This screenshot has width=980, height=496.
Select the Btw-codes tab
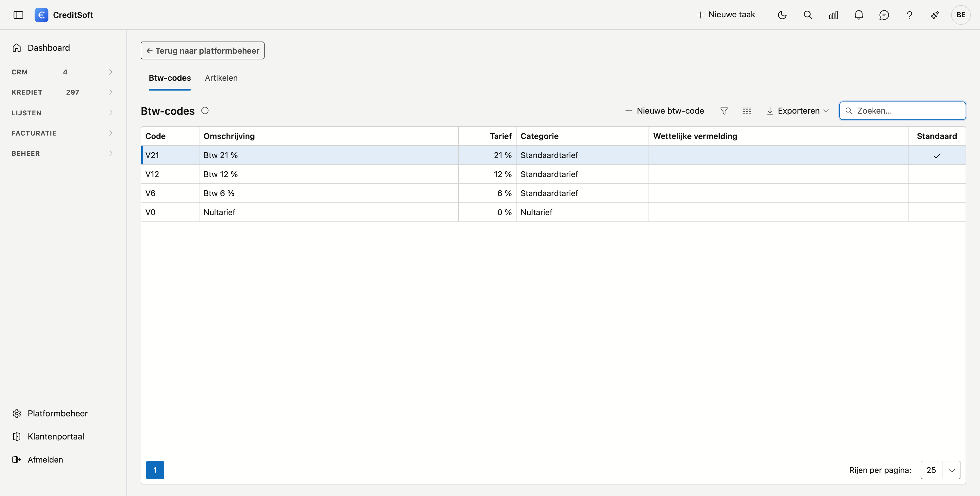click(170, 78)
